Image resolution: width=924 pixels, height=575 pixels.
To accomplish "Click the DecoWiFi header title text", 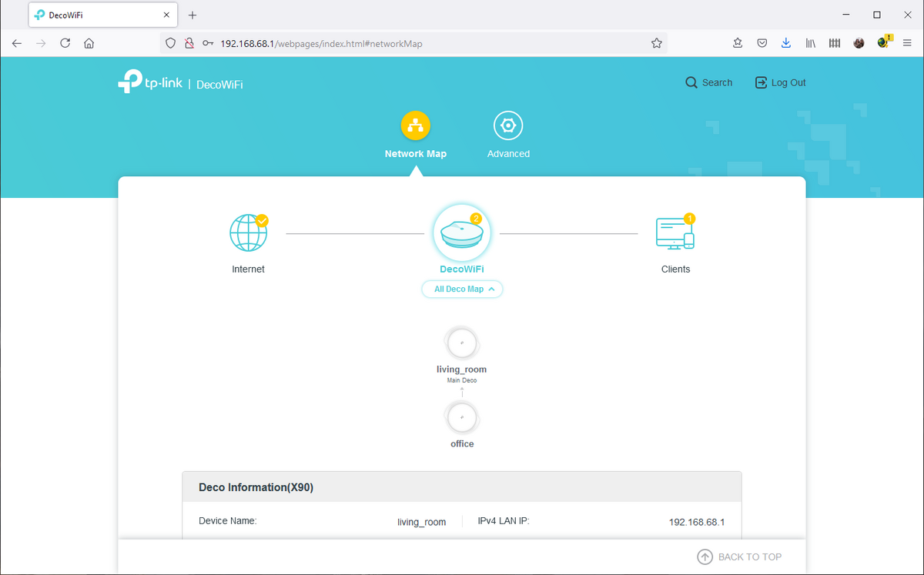I will [x=219, y=84].
